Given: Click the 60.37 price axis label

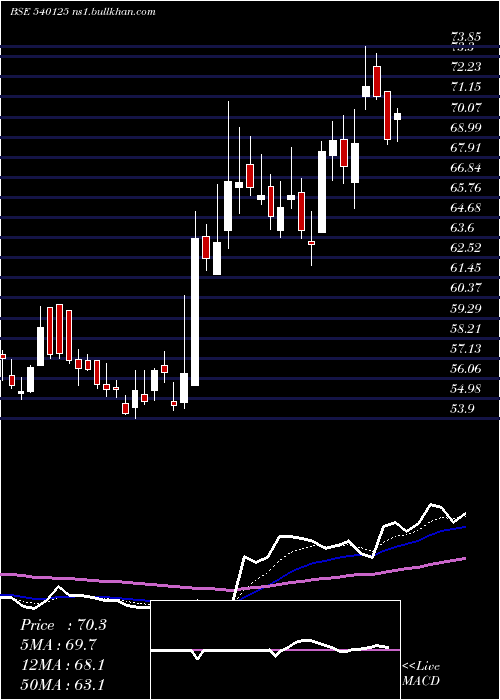Looking at the screenshot, I should pyautogui.click(x=467, y=288).
